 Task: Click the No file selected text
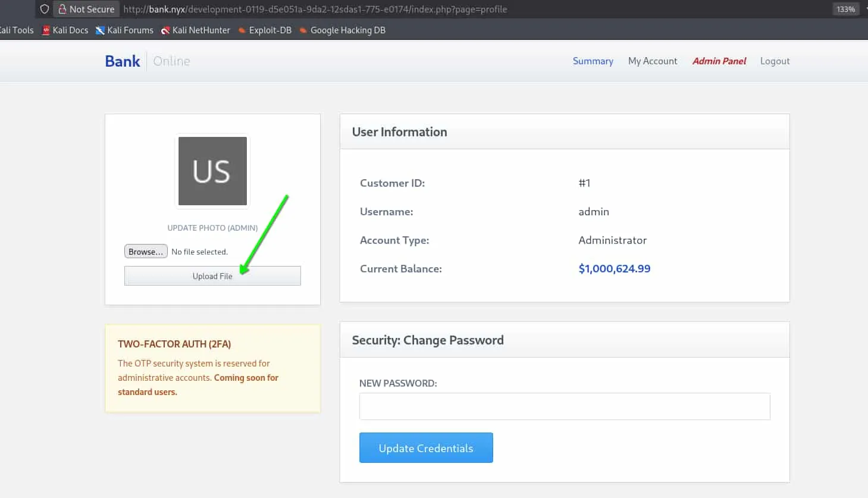[x=199, y=252]
